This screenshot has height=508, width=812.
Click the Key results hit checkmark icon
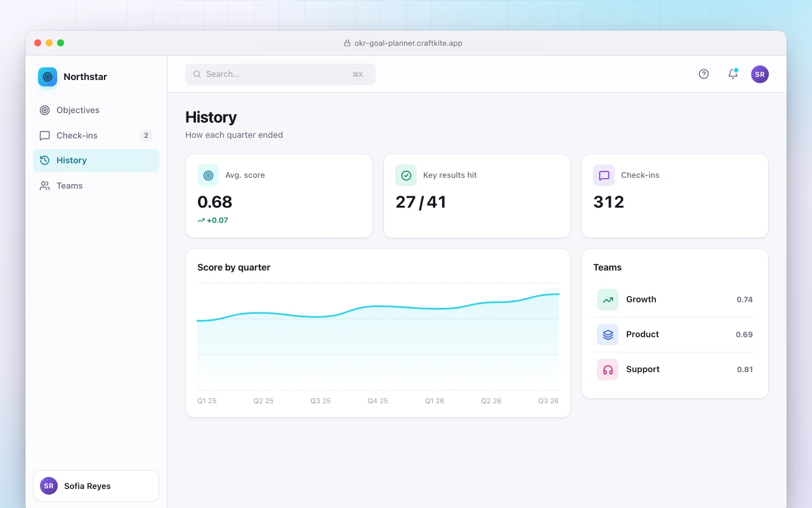(406, 175)
